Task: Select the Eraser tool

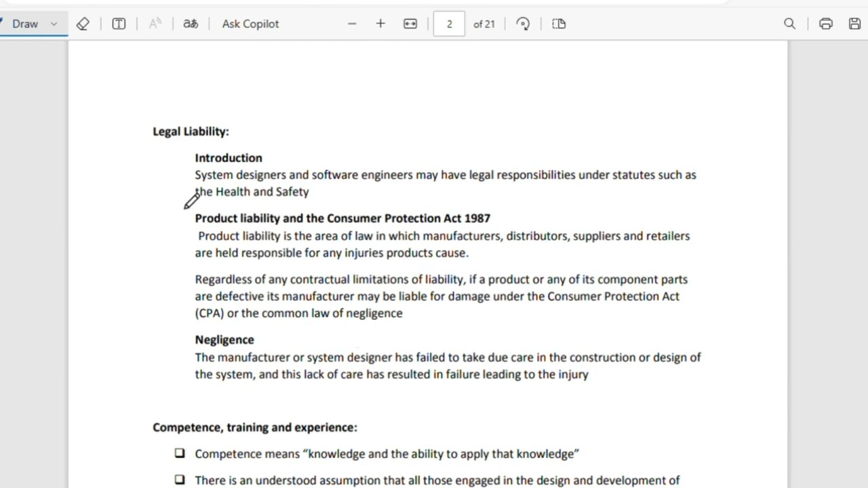Action: point(83,24)
